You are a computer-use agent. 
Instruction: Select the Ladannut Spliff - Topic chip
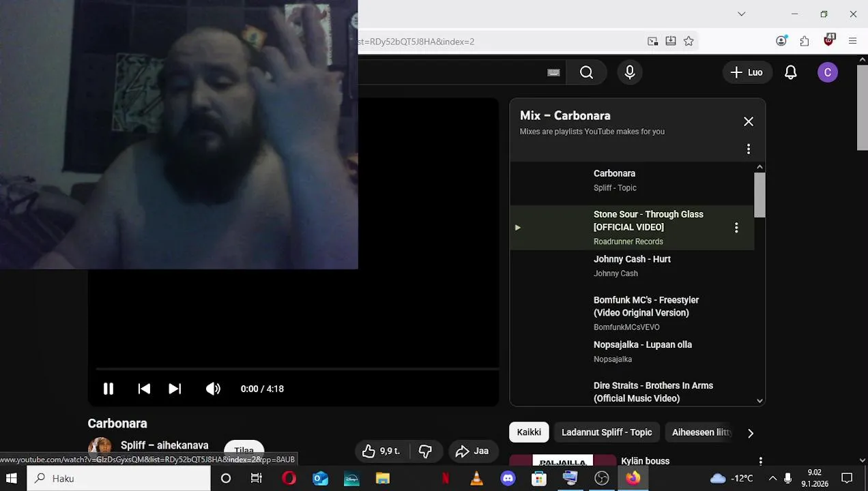pyautogui.click(x=607, y=432)
